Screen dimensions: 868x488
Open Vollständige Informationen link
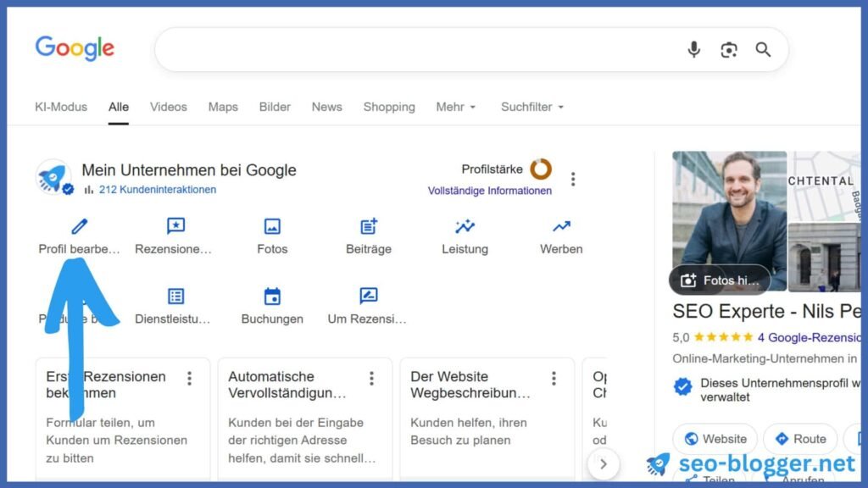pos(490,191)
